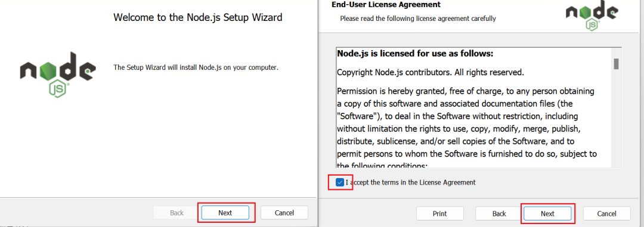The width and height of the screenshot is (644, 227).
Task: Click Next in the Welcome Setup Wizard
Action: pyautogui.click(x=225, y=213)
